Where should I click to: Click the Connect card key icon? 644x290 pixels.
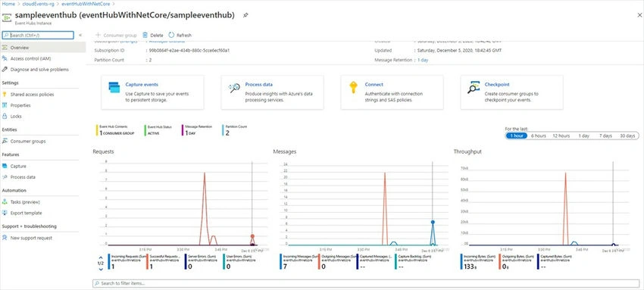(x=353, y=87)
